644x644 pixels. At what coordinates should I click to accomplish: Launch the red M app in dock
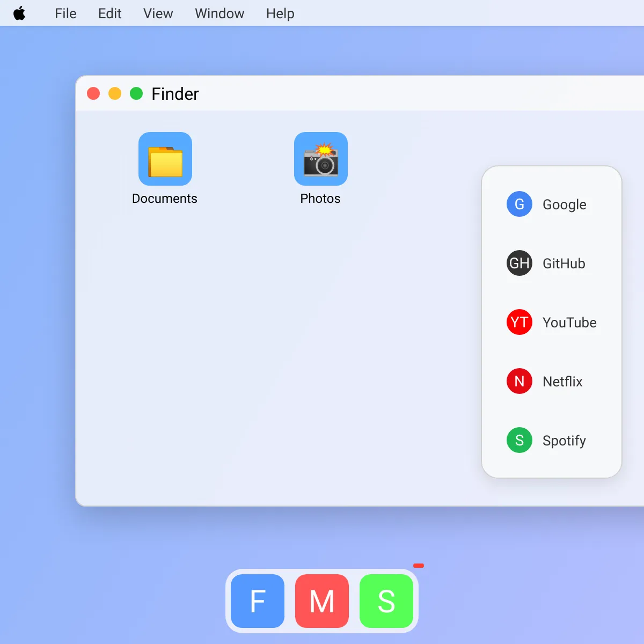coord(322,601)
